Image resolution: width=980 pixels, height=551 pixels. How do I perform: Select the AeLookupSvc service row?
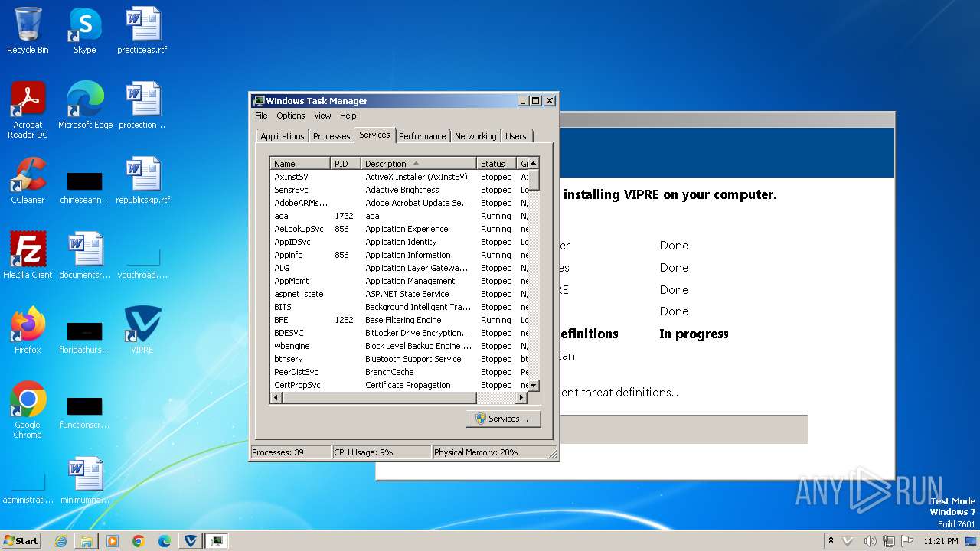(399, 229)
